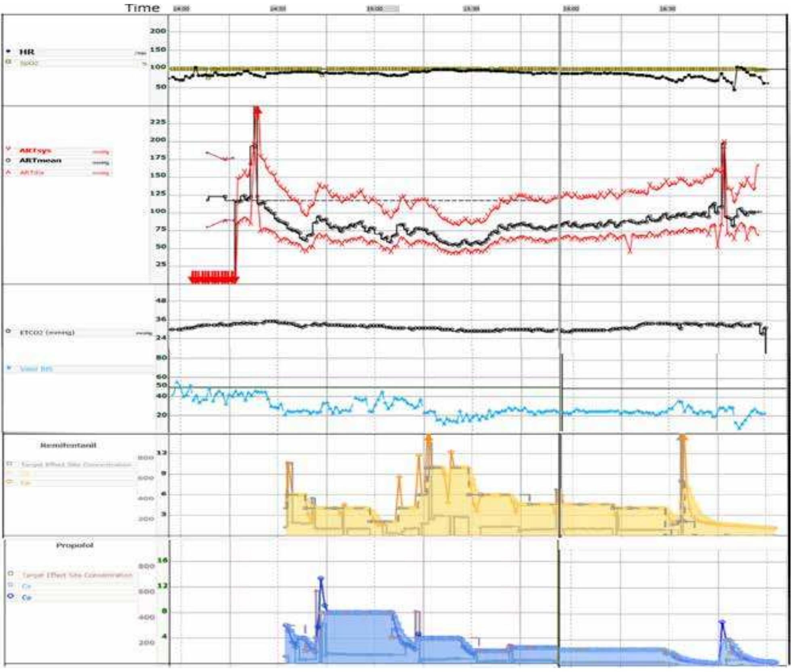Click the Time axis heading

[x=142, y=8]
